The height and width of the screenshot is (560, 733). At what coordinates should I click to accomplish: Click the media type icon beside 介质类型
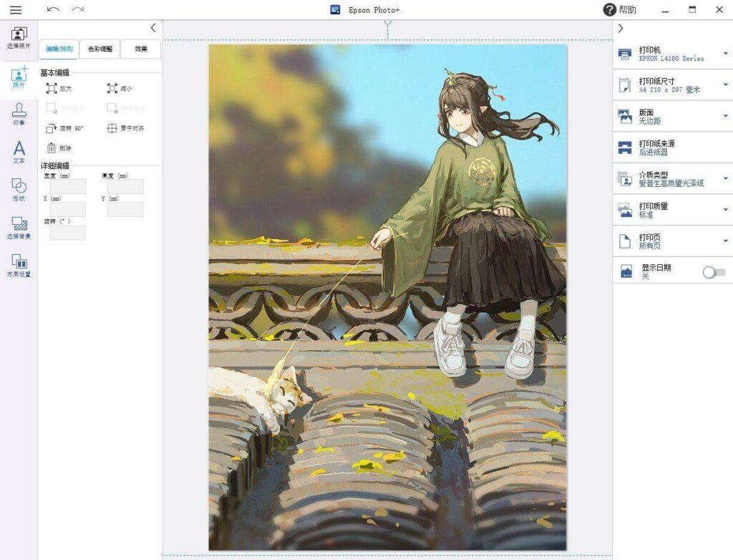pyautogui.click(x=624, y=179)
